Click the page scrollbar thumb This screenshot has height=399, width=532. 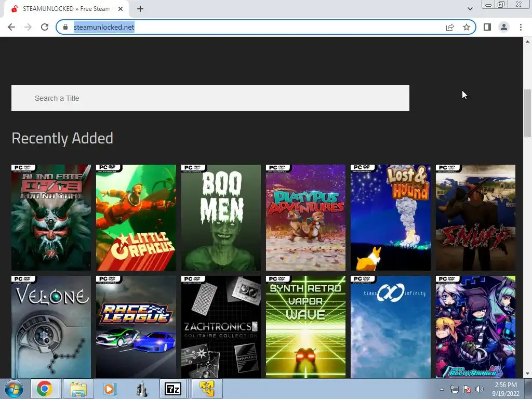527,113
